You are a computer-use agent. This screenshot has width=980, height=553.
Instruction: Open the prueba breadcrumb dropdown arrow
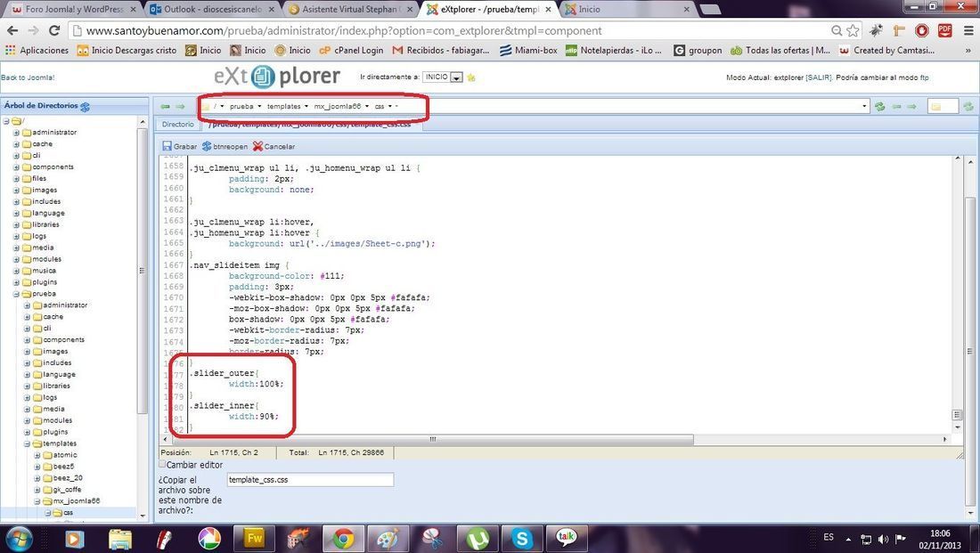pos(259,106)
